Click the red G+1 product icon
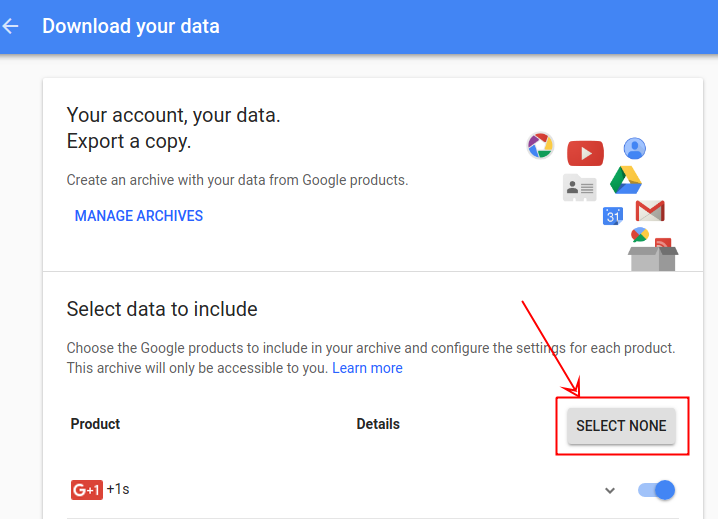 (86, 490)
